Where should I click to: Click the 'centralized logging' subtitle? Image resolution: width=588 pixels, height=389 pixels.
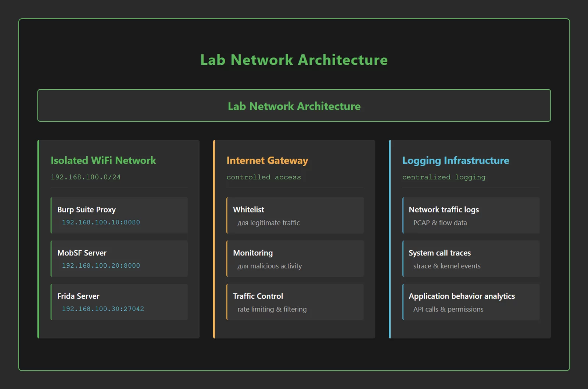444,177
